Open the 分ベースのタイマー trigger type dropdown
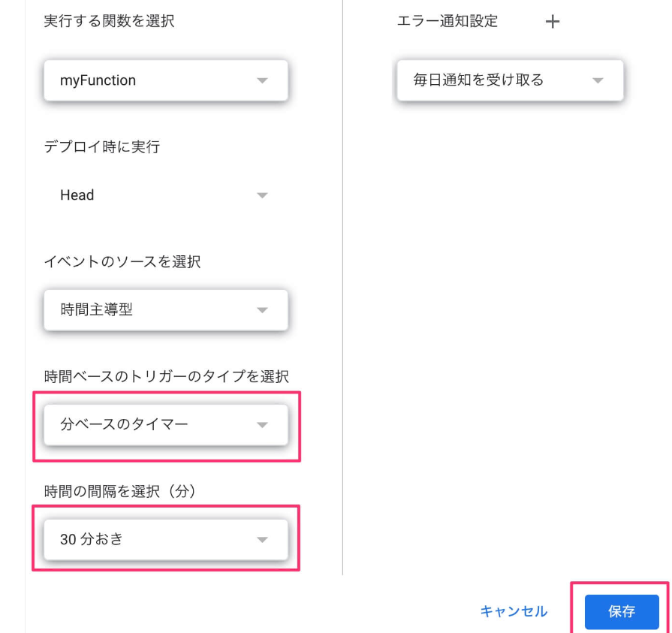 coord(166,425)
